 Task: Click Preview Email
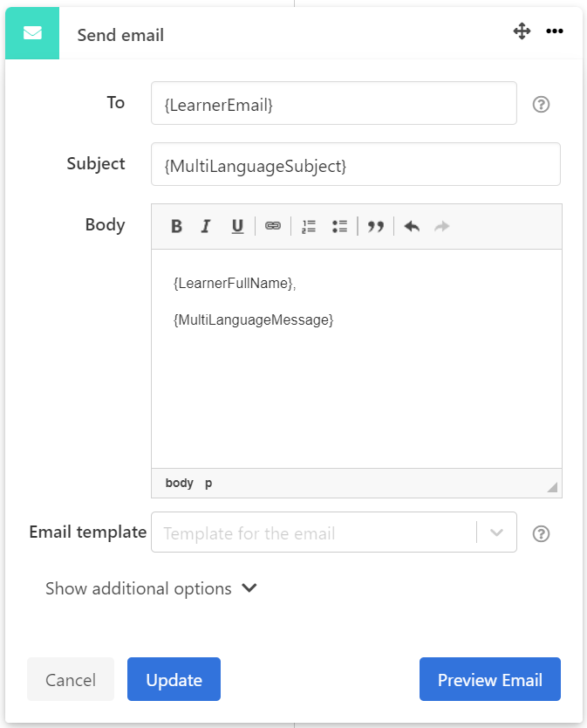click(x=489, y=679)
